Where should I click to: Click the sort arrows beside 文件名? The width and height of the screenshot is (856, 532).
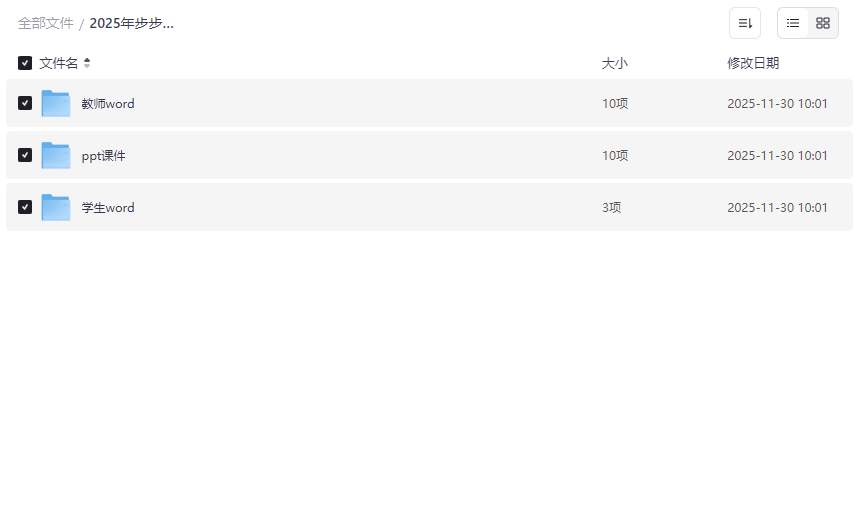(87, 63)
